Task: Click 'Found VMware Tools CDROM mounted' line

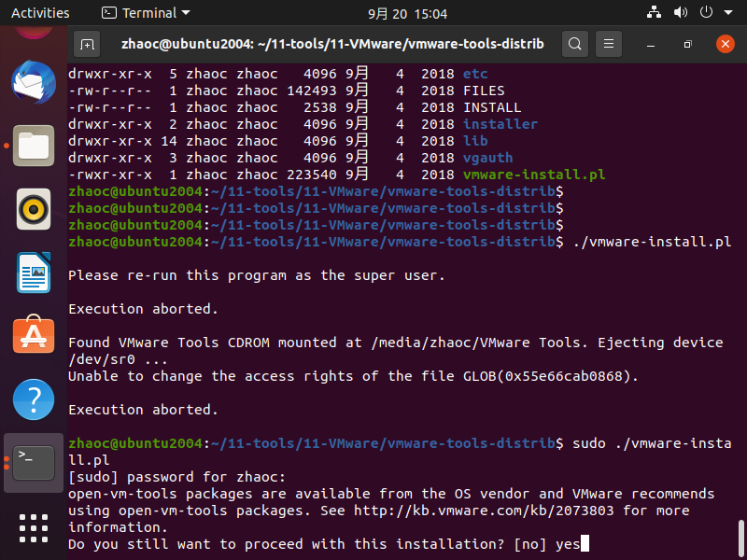Action: point(395,343)
